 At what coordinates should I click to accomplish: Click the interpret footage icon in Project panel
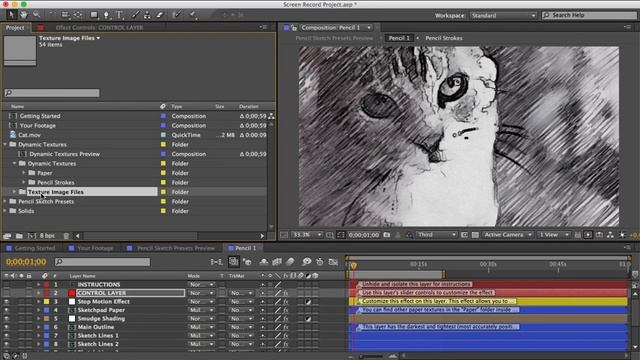coord(7,236)
